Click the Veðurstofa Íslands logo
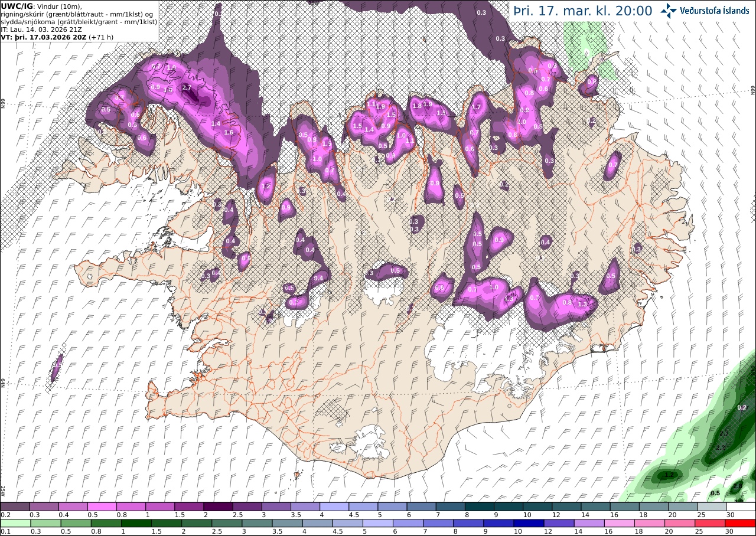This screenshot has width=756, height=536. [705, 10]
